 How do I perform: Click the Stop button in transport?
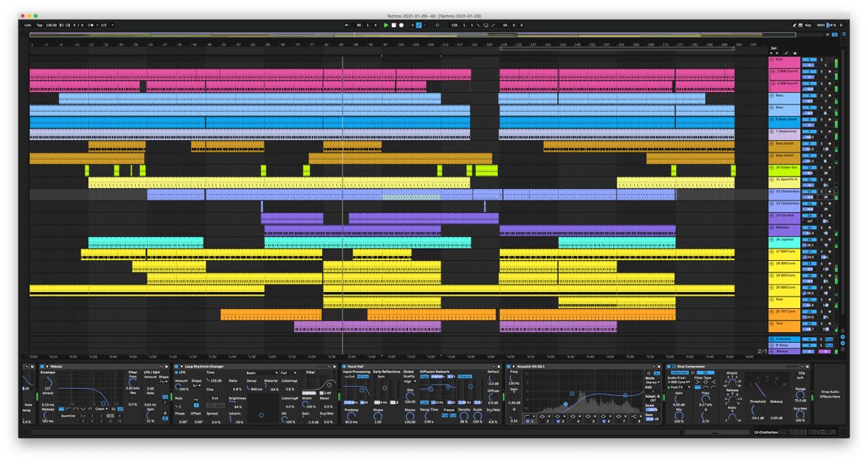pos(394,25)
